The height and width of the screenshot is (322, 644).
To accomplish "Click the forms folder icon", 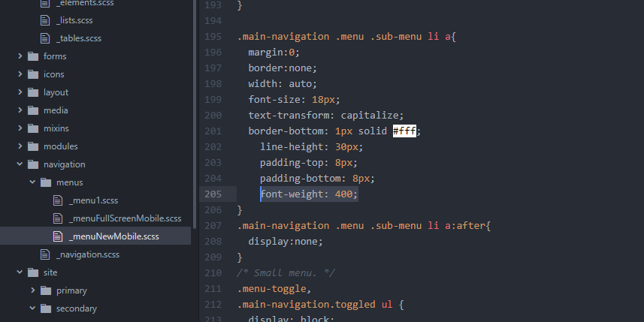I will point(32,56).
